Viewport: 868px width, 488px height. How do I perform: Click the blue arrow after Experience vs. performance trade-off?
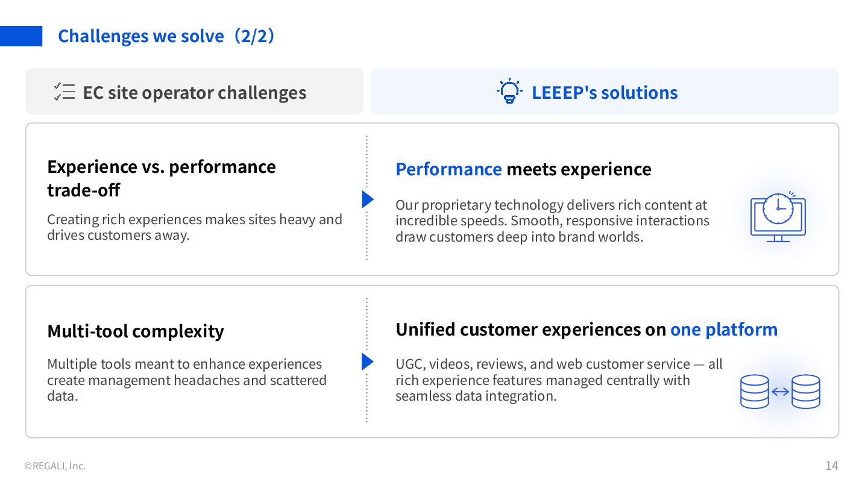coord(367,199)
